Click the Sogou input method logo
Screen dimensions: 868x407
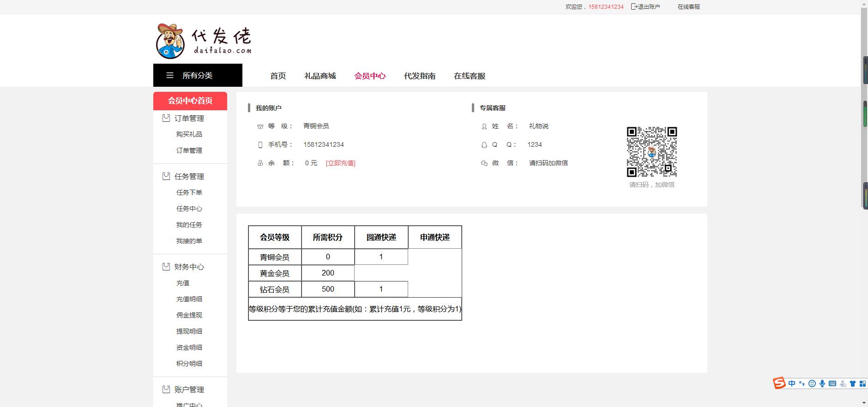click(x=779, y=383)
